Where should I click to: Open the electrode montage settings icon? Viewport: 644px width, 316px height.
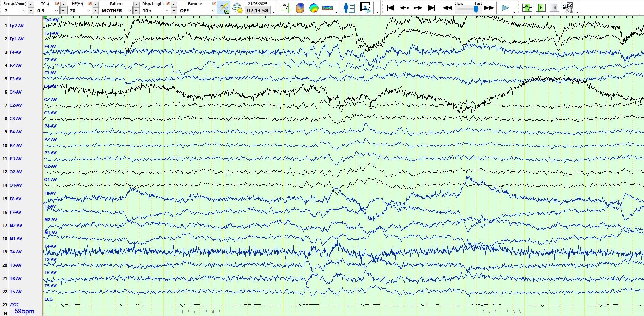coord(237,8)
